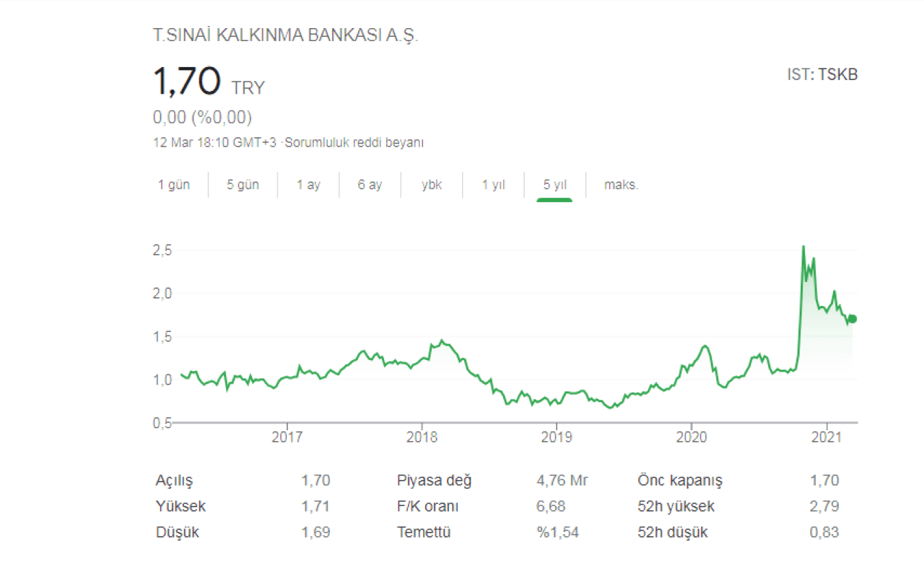This screenshot has height=586, width=924.
Task: Click the '52h düşük' label
Action: coord(672,533)
